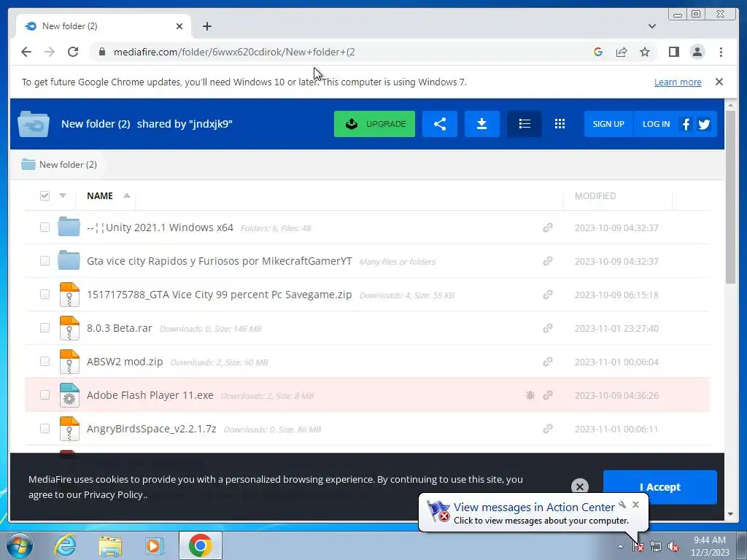
Task: Close the Action Center balloon
Action: click(x=635, y=505)
